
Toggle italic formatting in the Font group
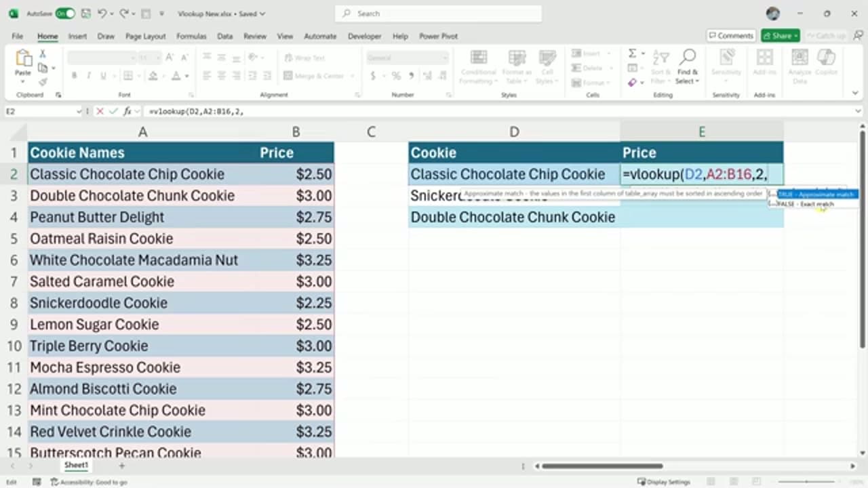(x=90, y=76)
